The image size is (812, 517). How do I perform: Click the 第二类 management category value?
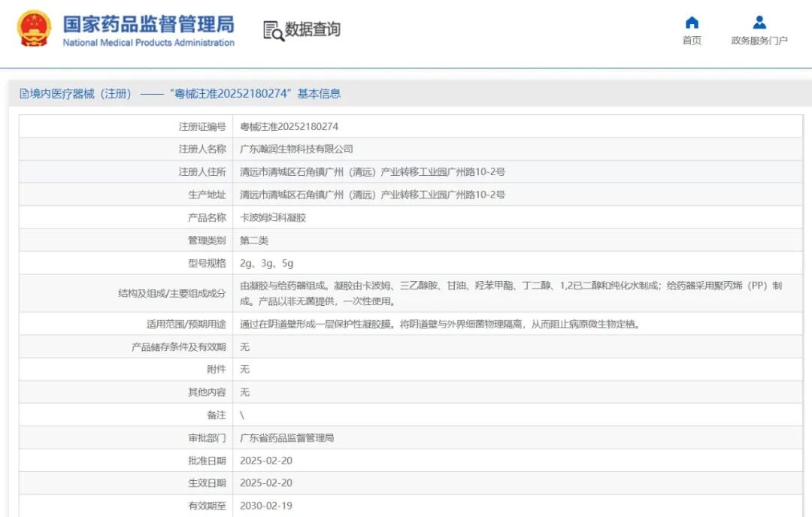[x=256, y=240]
